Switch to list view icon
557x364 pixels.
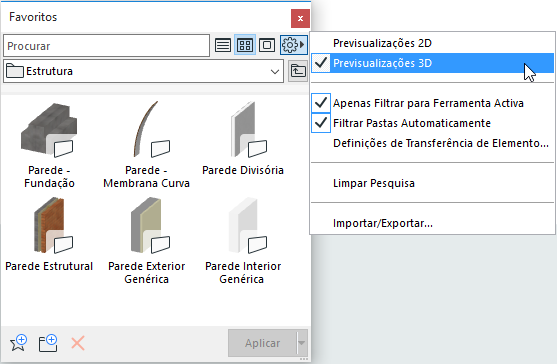[x=223, y=45]
